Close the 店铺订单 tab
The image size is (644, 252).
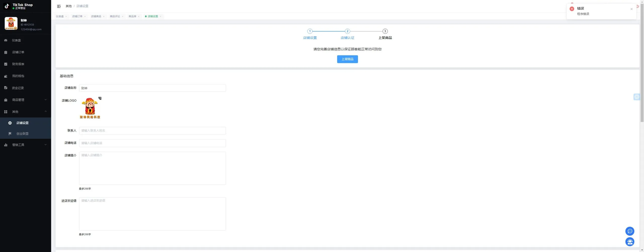pyautogui.click(x=85, y=16)
